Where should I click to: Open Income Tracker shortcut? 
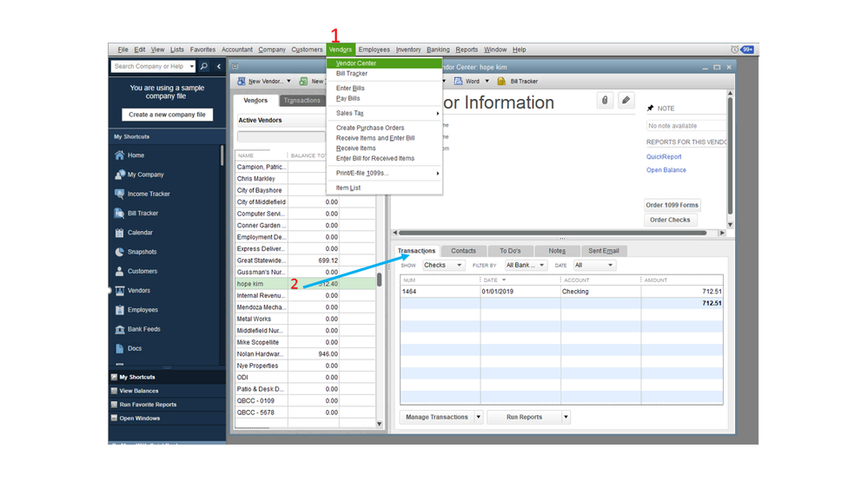(x=149, y=195)
